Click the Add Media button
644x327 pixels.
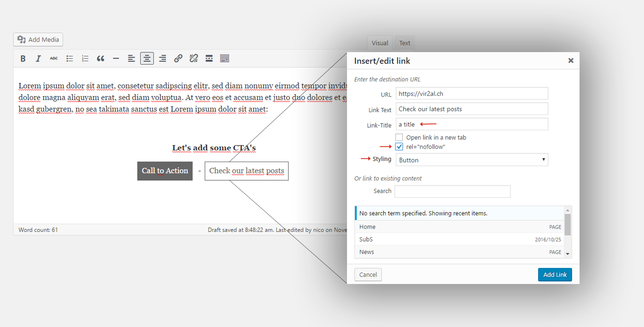pyautogui.click(x=38, y=40)
